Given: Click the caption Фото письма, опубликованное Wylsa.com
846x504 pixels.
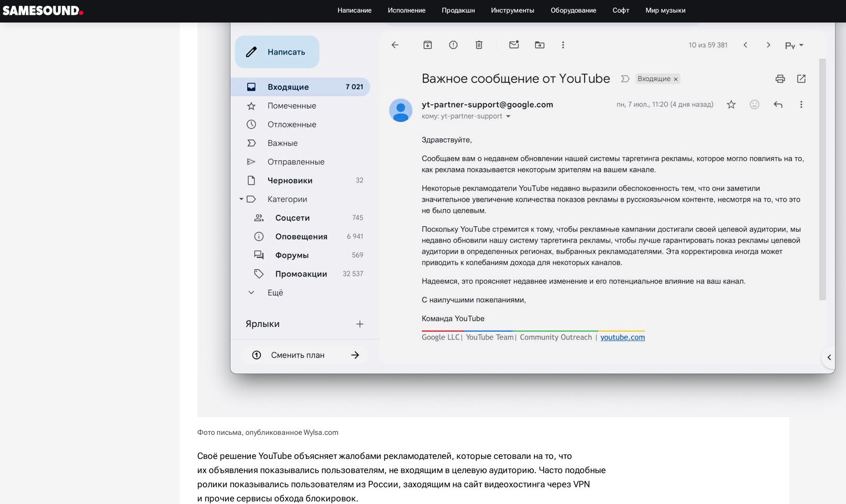Looking at the screenshot, I should pyautogui.click(x=268, y=433).
